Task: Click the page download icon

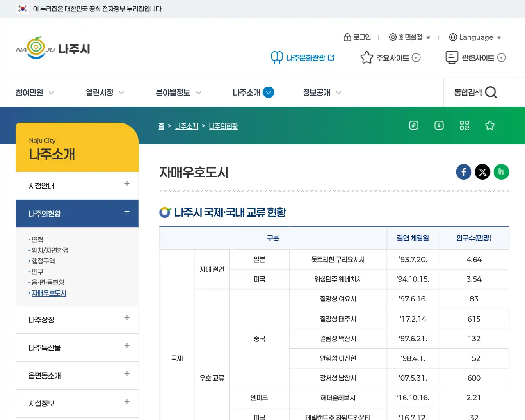Action: 439,126
